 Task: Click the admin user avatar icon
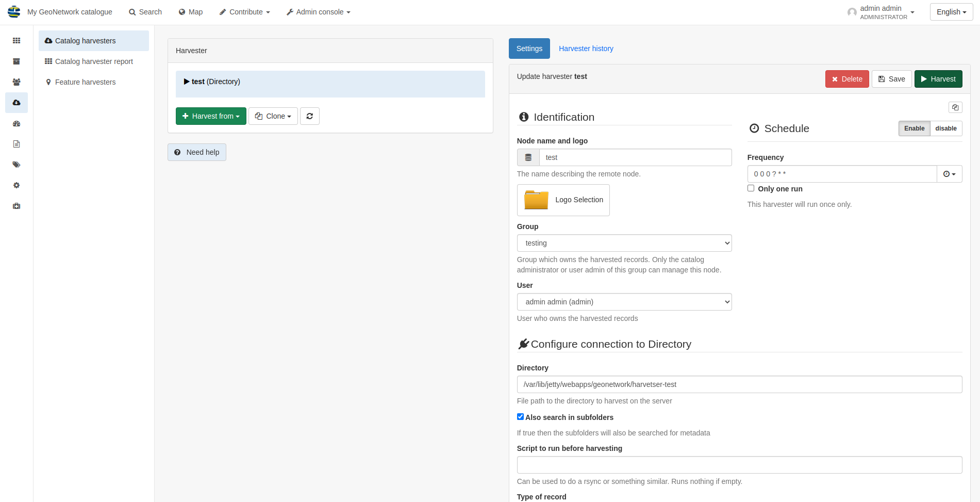click(852, 12)
